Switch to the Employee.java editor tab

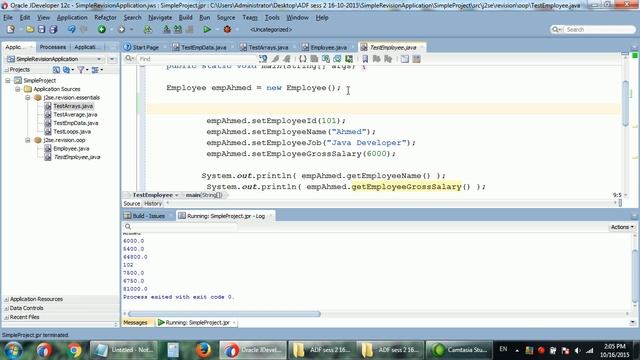329,47
